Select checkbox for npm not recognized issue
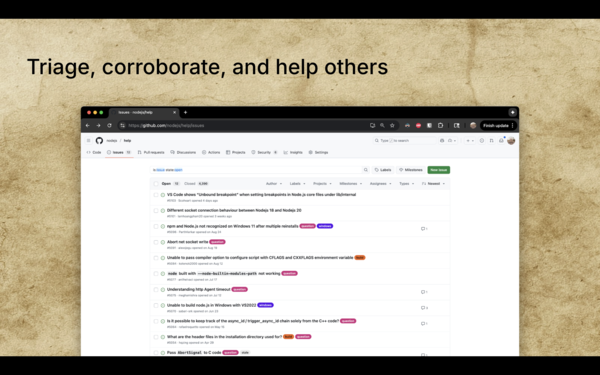 (x=156, y=227)
